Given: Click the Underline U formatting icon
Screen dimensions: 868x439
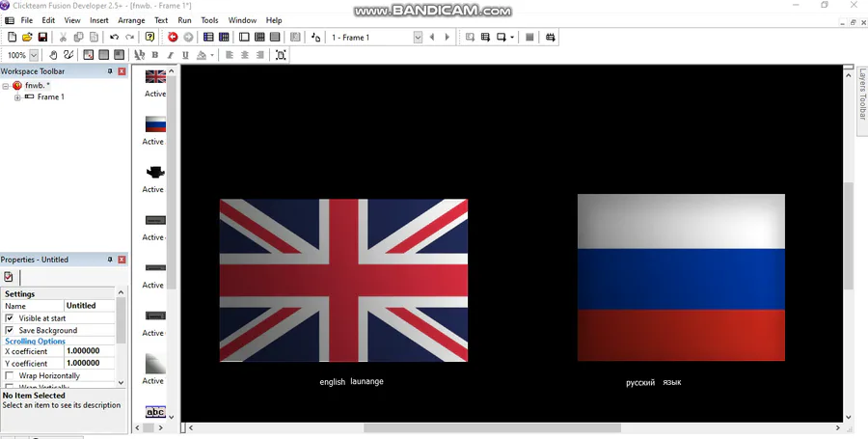Looking at the screenshot, I should [185, 55].
